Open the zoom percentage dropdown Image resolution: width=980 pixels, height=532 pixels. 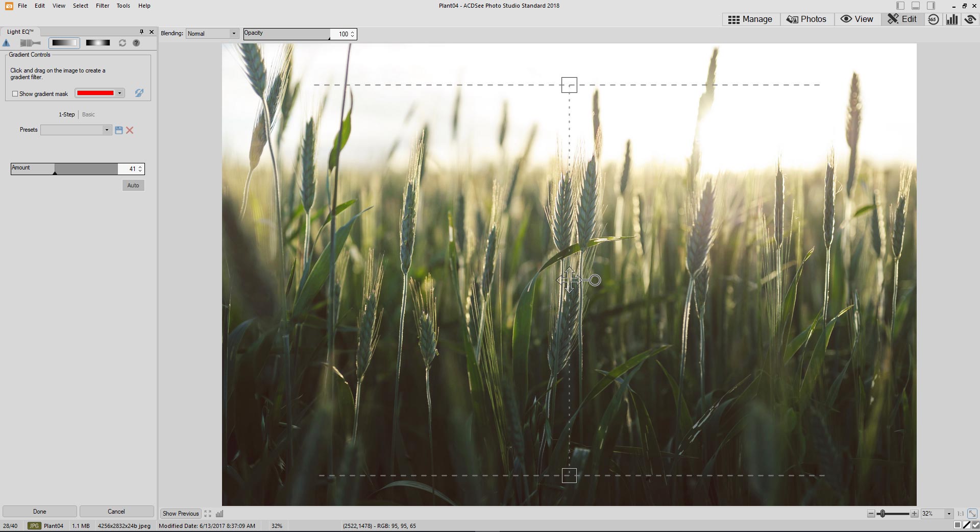[949, 514]
